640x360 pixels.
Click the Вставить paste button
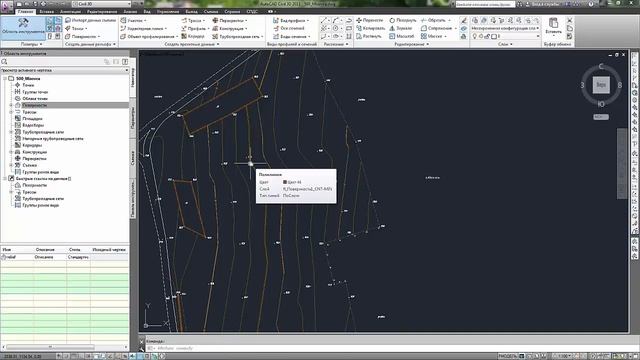point(553,26)
